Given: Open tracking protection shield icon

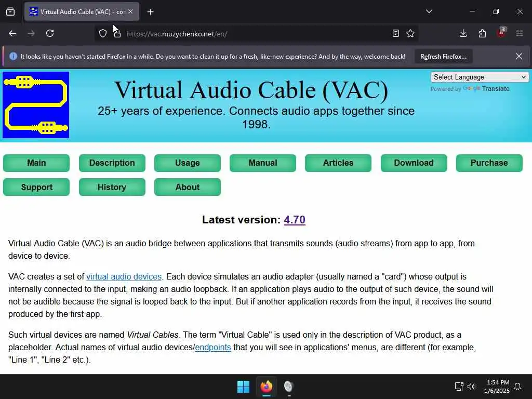Looking at the screenshot, I should pos(103,34).
